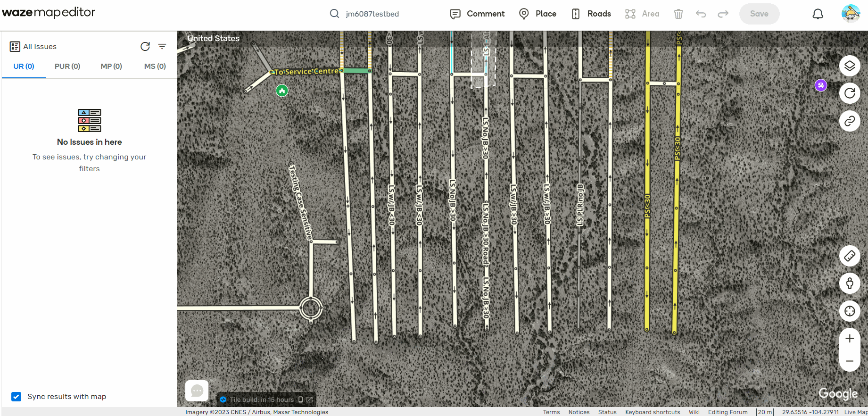The height and width of the screenshot is (416, 868).
Task: Switch to the MP (0) tab
Action: click(111, 67)
